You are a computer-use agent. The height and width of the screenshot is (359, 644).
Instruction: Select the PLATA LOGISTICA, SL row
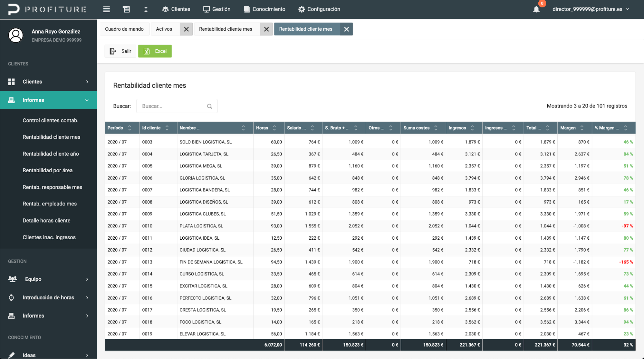(370, 226)
